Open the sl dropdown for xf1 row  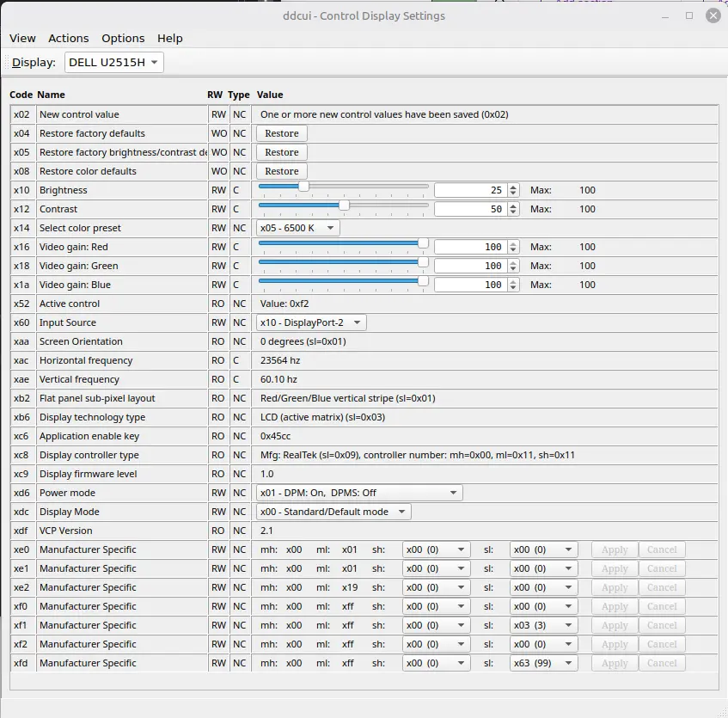[x=543, y=625]
